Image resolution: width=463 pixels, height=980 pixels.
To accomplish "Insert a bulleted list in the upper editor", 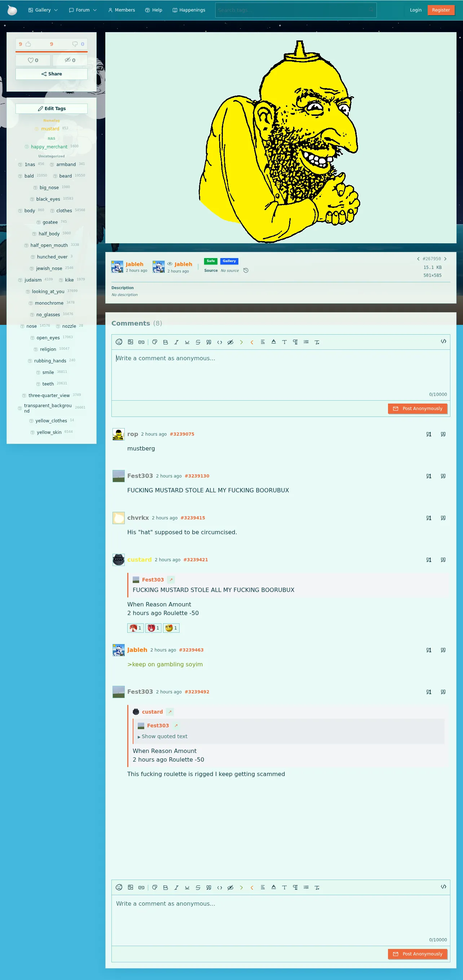I will point(306,342).
